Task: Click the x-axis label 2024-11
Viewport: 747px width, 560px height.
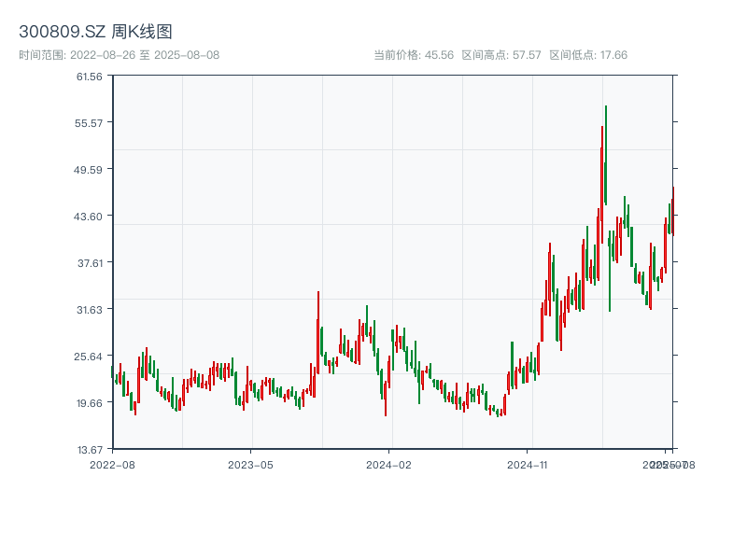Action: (527, 465)
